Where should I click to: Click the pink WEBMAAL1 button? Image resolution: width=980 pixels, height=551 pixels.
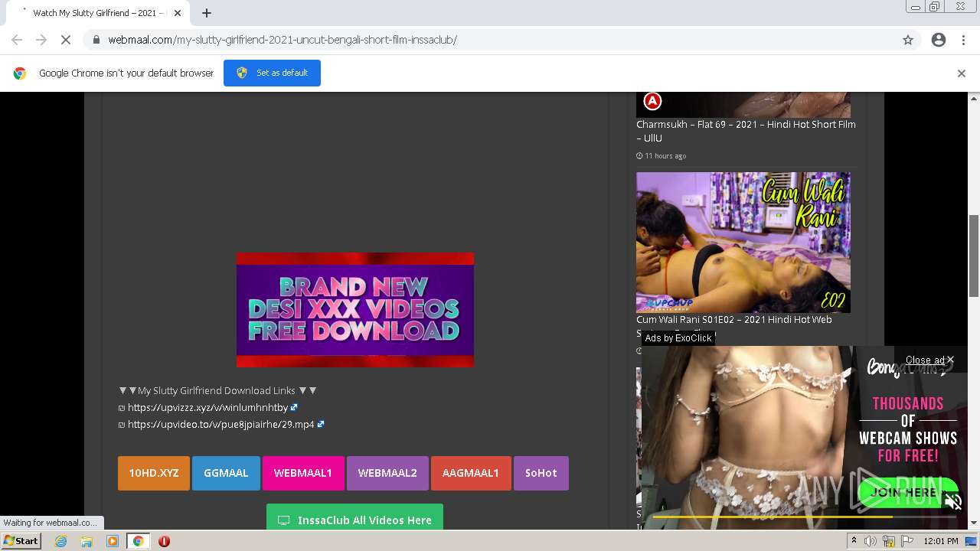point(303,473)
